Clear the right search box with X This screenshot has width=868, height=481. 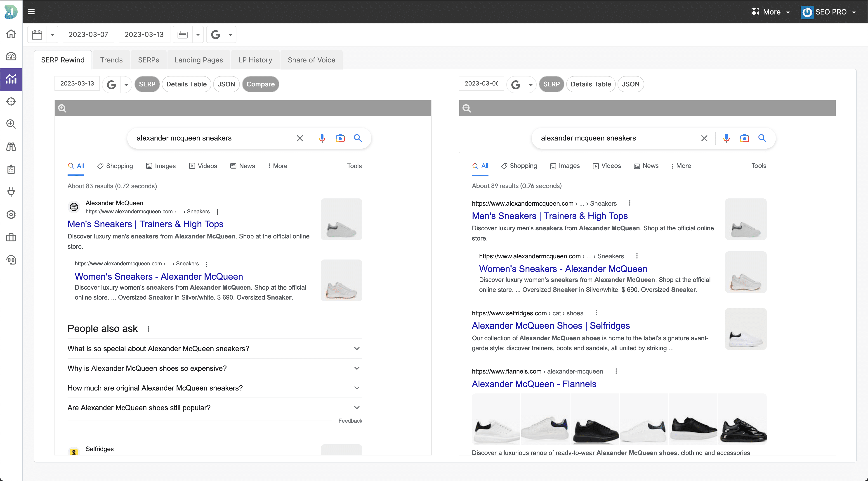point(704,138)
